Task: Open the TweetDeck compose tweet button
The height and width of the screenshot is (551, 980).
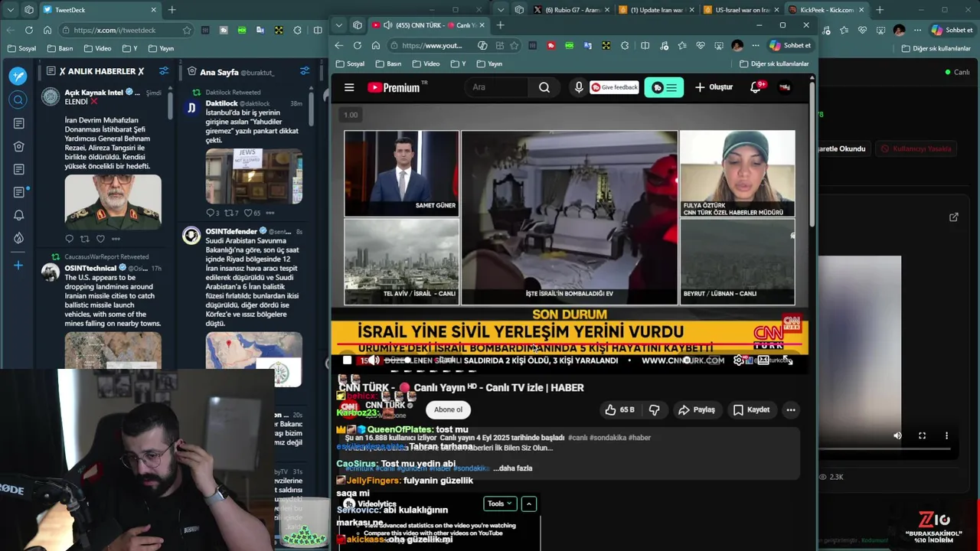Action: click(18, 76)
